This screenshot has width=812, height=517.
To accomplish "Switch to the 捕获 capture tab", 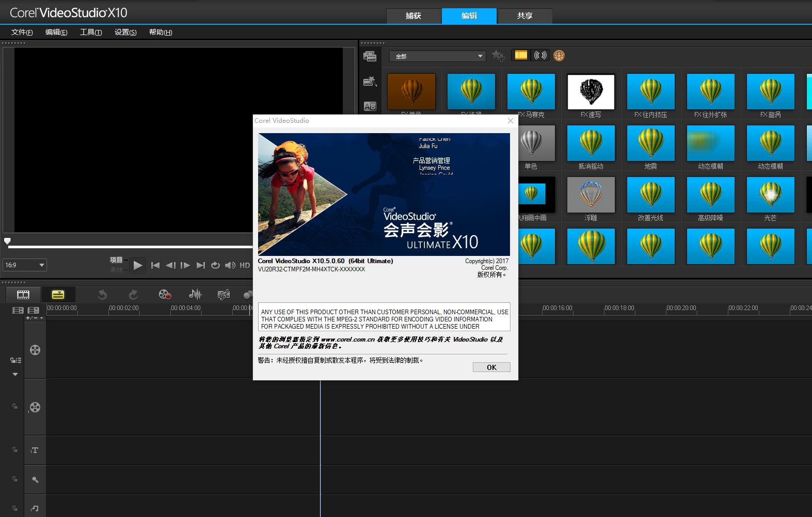I will [x=413, y=16].
